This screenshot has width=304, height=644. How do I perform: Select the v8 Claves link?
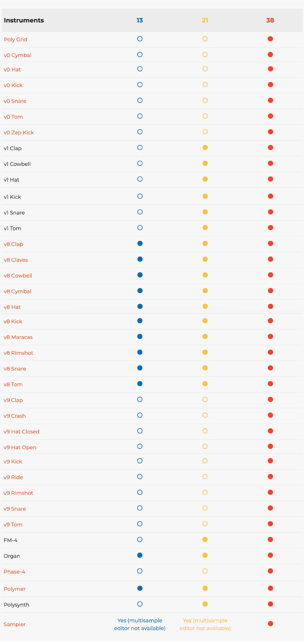[16, 260]
